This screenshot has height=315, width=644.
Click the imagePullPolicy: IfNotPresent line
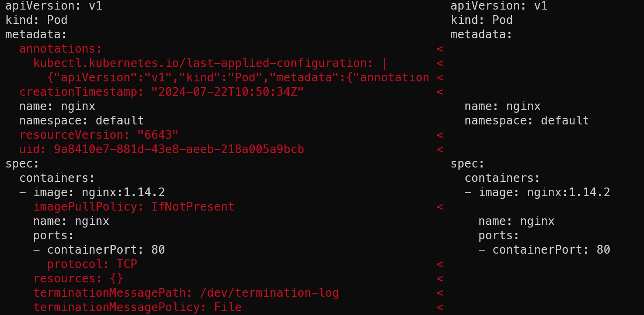(134, 207)
